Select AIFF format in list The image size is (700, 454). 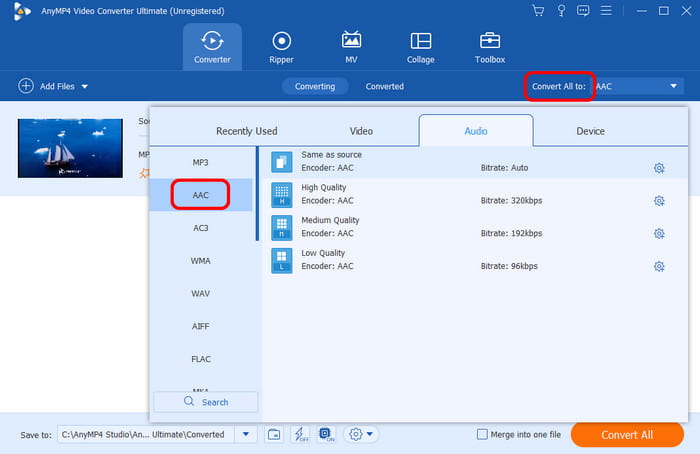(200, 326)
